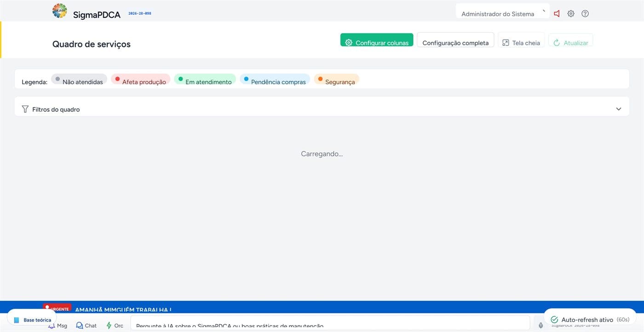Open Configuração completa
Screen dimensions: 644x332
click(455, 40)
